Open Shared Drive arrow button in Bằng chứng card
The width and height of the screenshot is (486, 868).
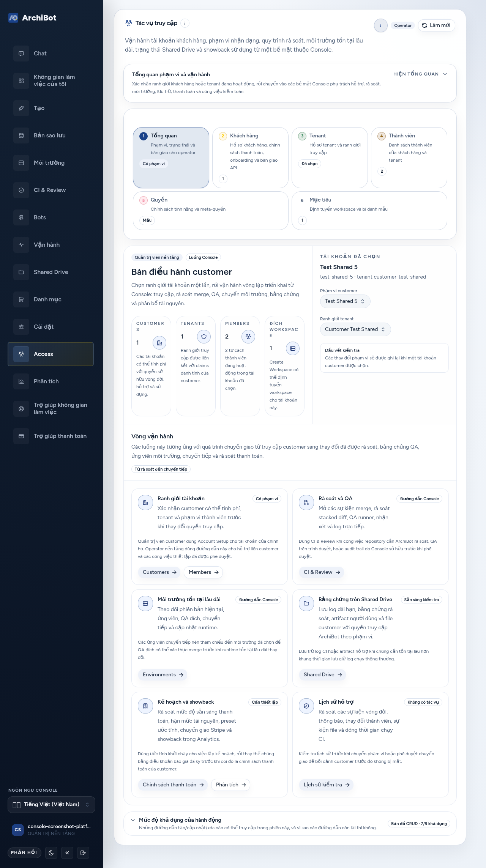[x=323, y=675]
